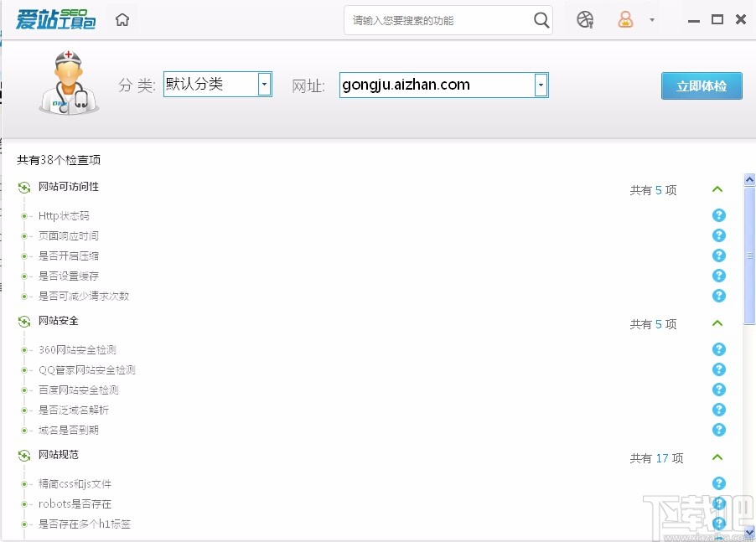Click the globe network icon near user avatar
This screenshot has width=756, height=542.
(584, 18)
